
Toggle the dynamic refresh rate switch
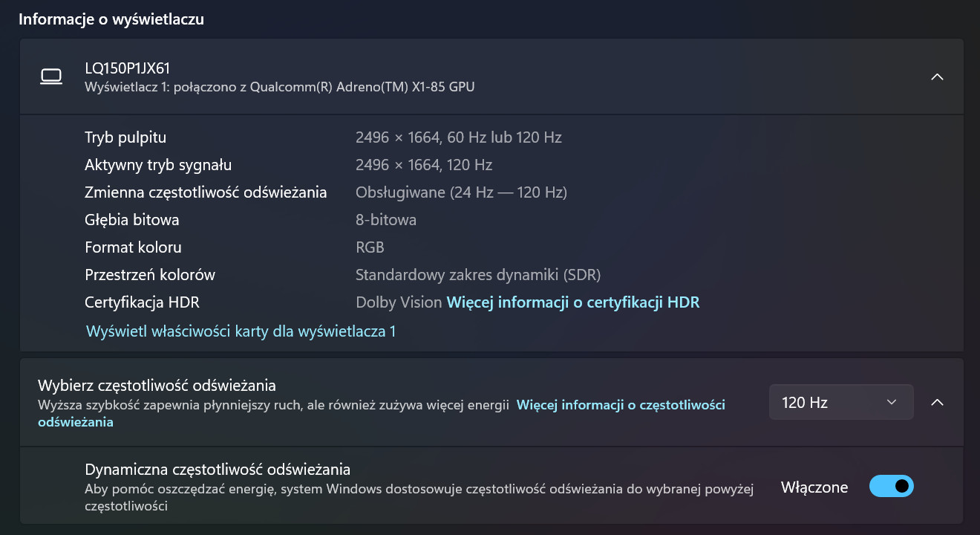891,487
